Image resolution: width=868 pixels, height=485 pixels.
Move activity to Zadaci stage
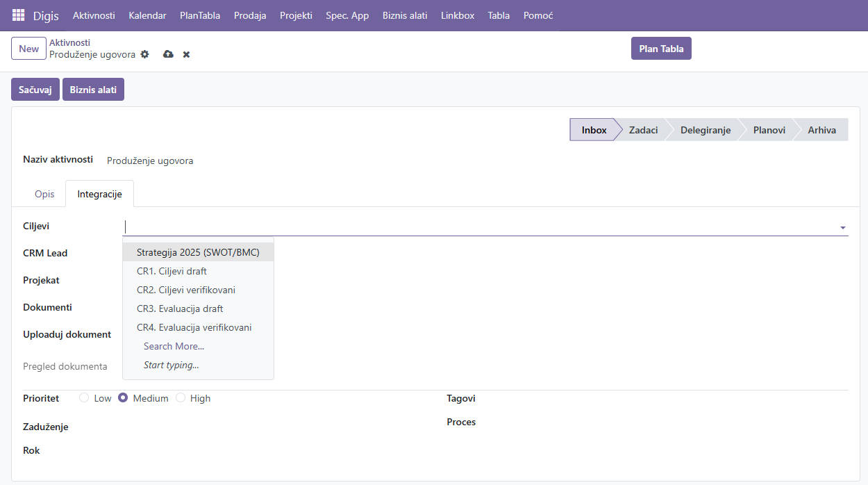[x=643, y=130]
